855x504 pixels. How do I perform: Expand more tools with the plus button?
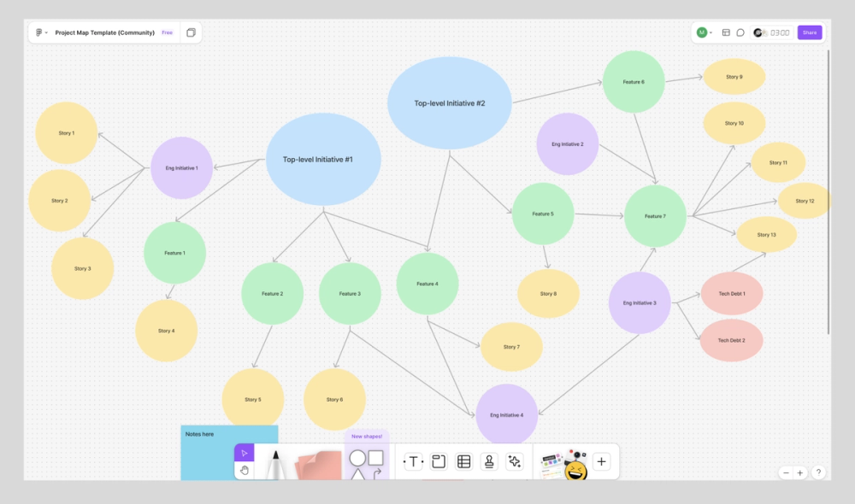coord(601,461)
